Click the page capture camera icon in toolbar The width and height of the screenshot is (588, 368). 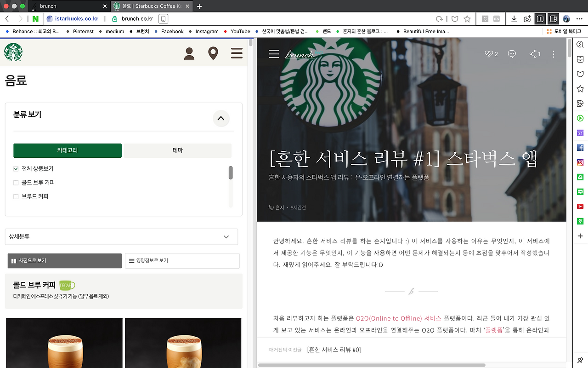(527, 19)
